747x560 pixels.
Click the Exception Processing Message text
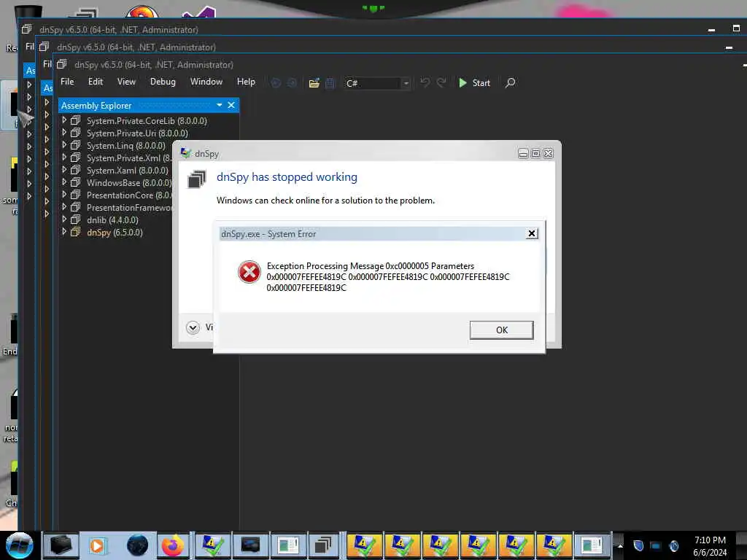point(388,276)
